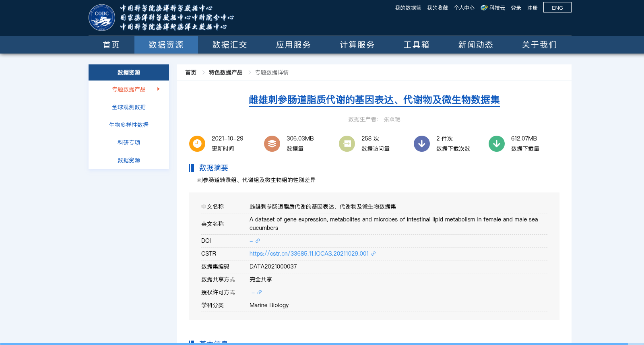The width and height of the screenshot is (644, 345).
Task: Select 数据资源 item in sidebar list
Action: [129, 160]
